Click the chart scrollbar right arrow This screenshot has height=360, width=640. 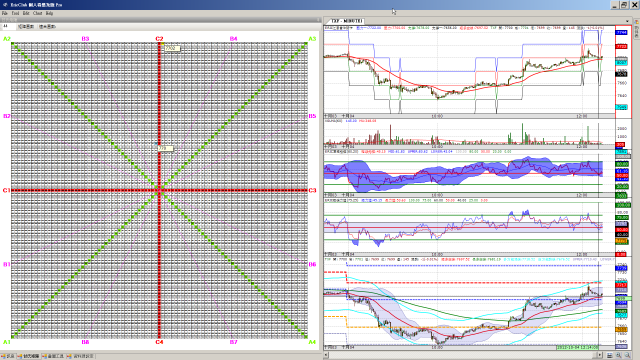coord(600,356)
